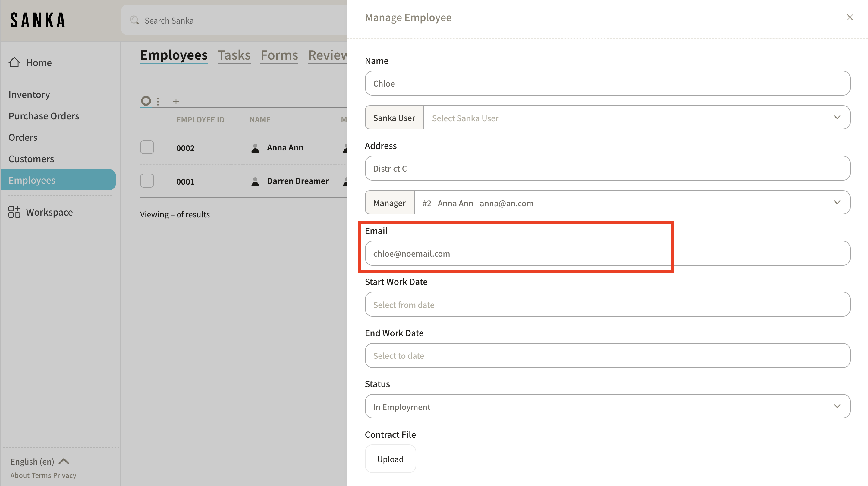Switch to the Forms tab
Viewport: 868px width, 486px height.
(x=279, y=55)
